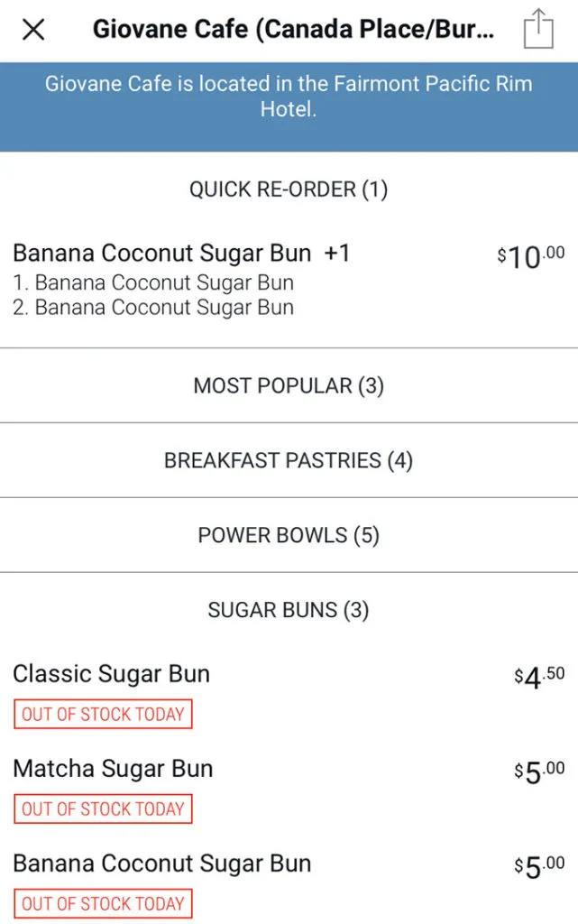Screen dimensions: 578x924
Task: Expand the Breakfast Pastries section
Action: [289, 460]
